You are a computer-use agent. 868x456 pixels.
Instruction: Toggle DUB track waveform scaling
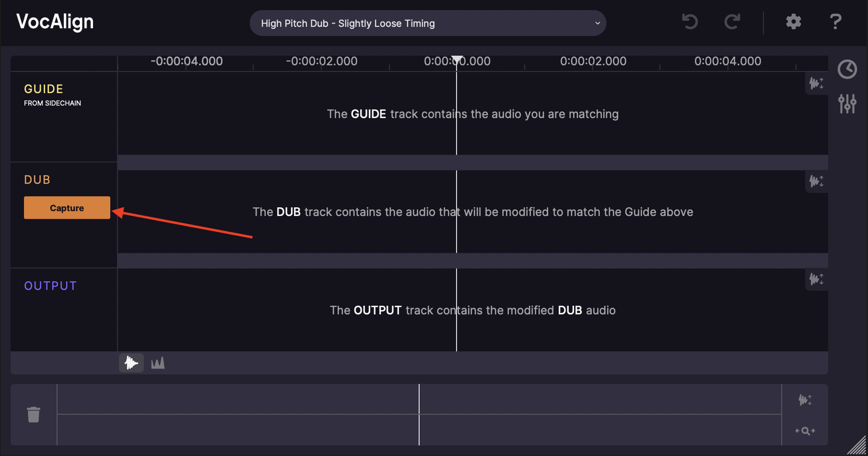(x=816, y=181)
